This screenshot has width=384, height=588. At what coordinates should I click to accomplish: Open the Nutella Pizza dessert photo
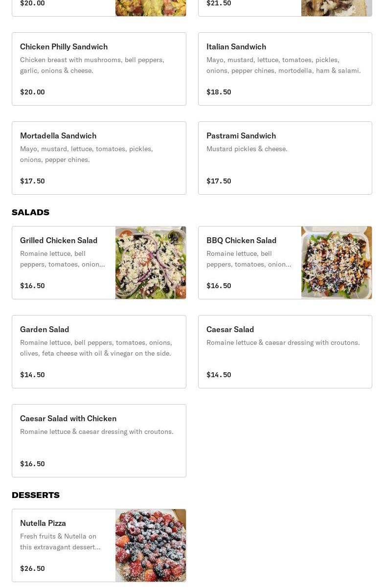151,545
